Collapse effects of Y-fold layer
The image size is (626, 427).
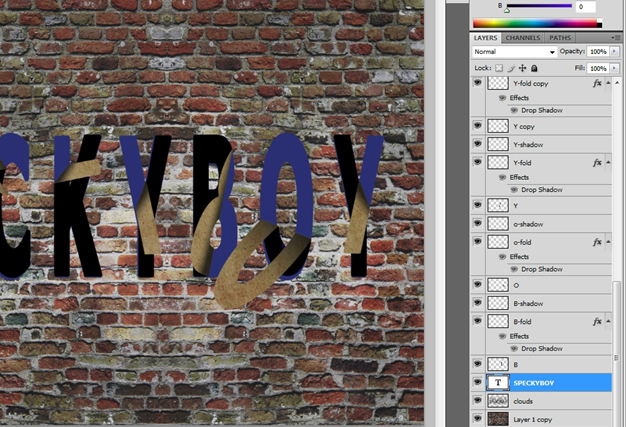(x=608, y=162)
